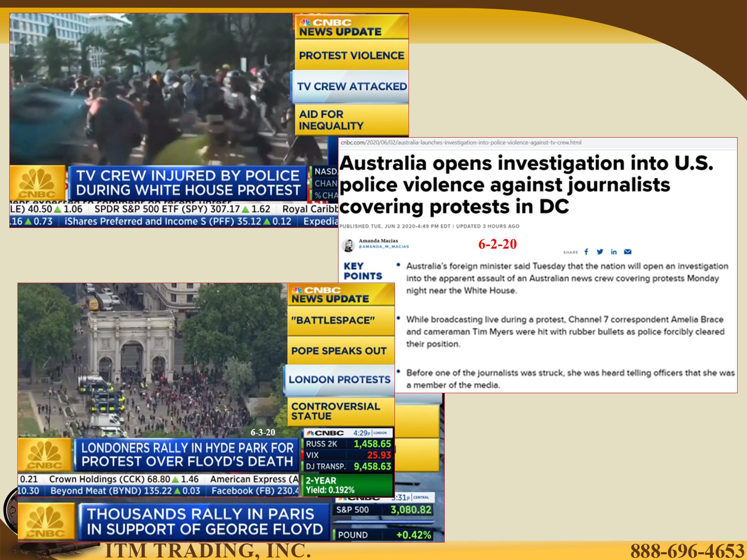This screenshot has width=747, height=560.
Task: Click the CNBC peacock logo beside TV crew headline
Action: coord(37,183)
